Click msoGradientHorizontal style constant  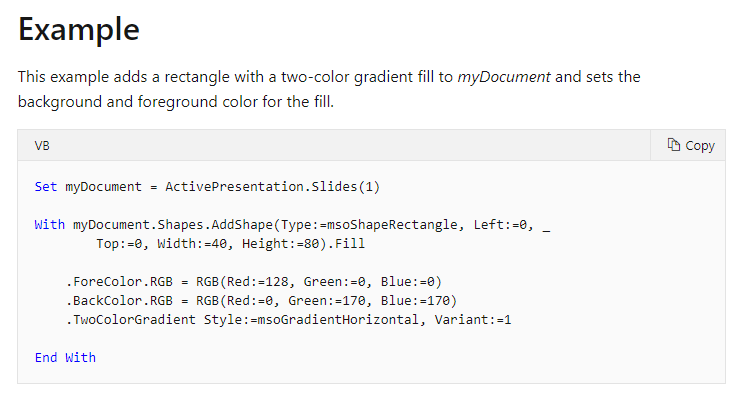tap(338, 320)
